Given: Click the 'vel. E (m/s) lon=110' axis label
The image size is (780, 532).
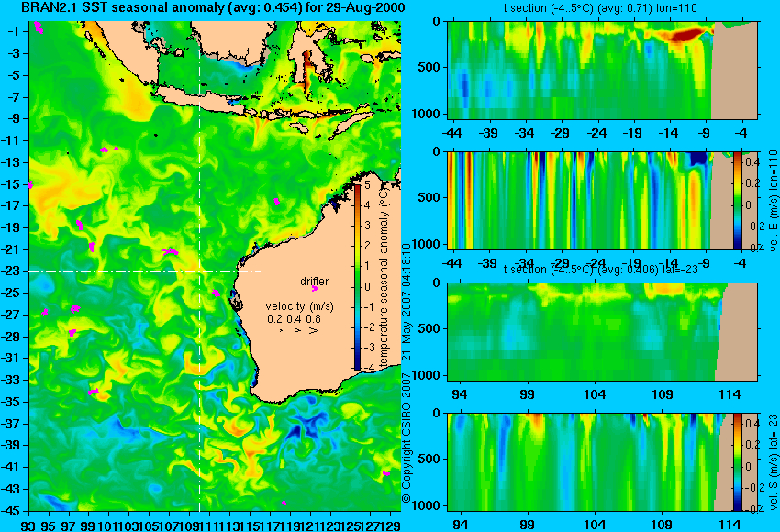Looking at the screenshot, I should click(x=773, y=200).
